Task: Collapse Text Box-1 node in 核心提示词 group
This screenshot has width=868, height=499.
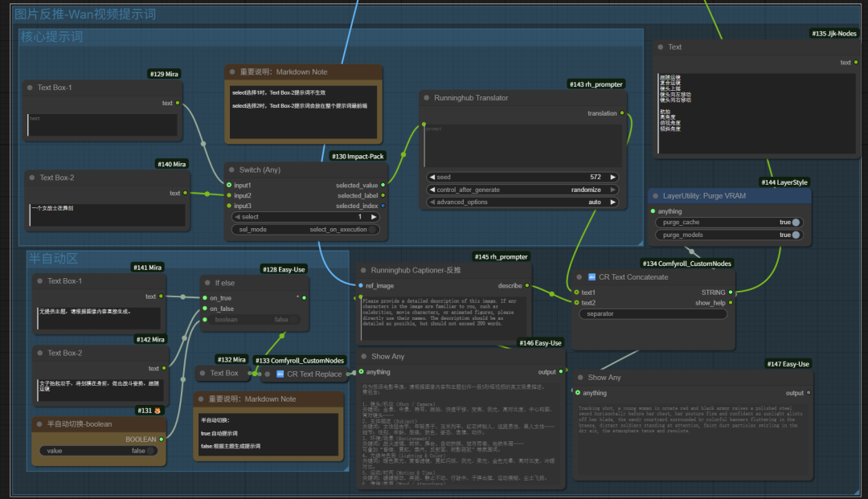Action: (x=30, y=88)
